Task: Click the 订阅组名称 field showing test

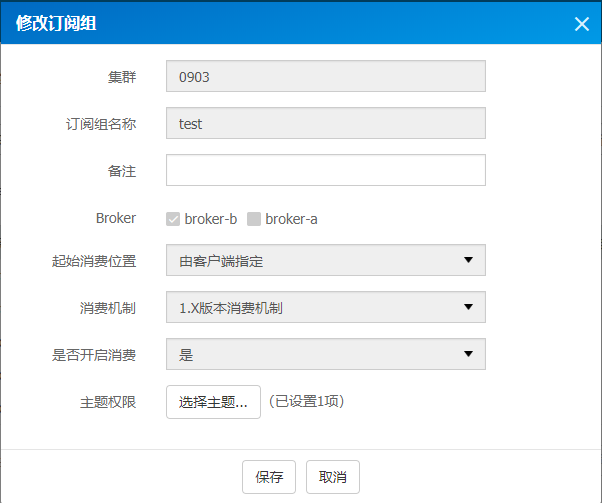Action: pyautogui.click(x=326, y=123)
